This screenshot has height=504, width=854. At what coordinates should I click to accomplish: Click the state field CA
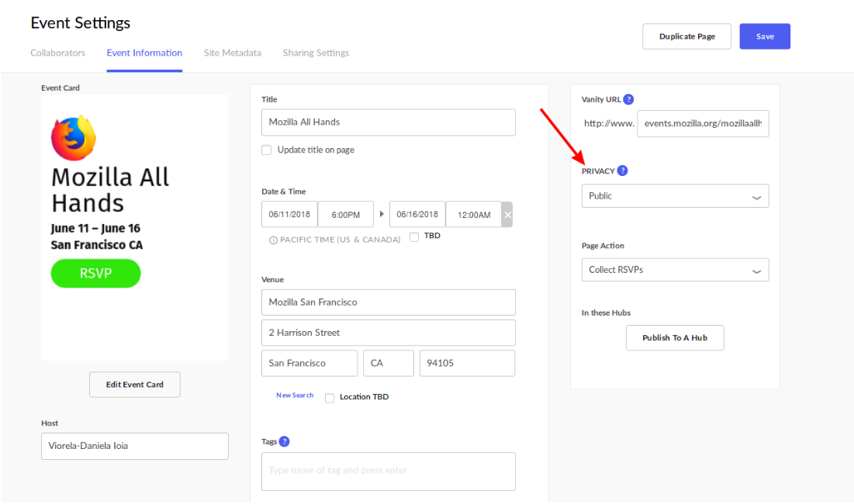(x=389, y=363)
